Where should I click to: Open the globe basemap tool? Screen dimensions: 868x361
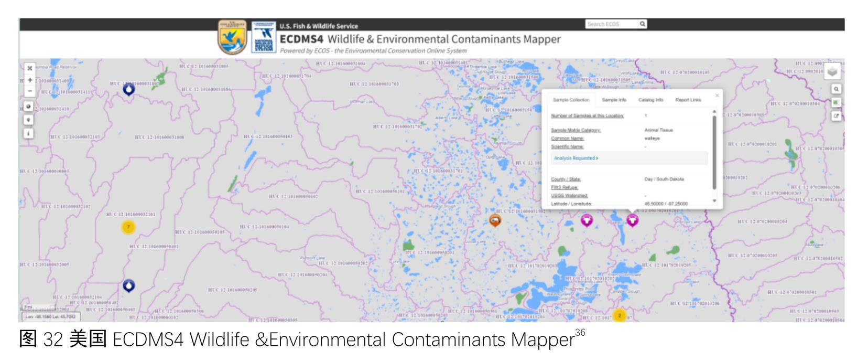point(28,107)
